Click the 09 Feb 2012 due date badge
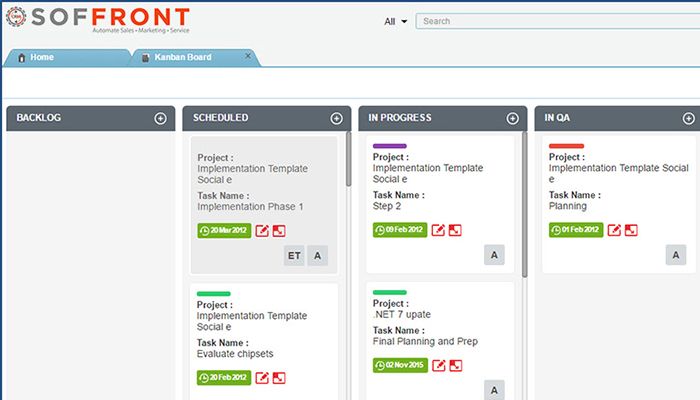 [400, 229]
